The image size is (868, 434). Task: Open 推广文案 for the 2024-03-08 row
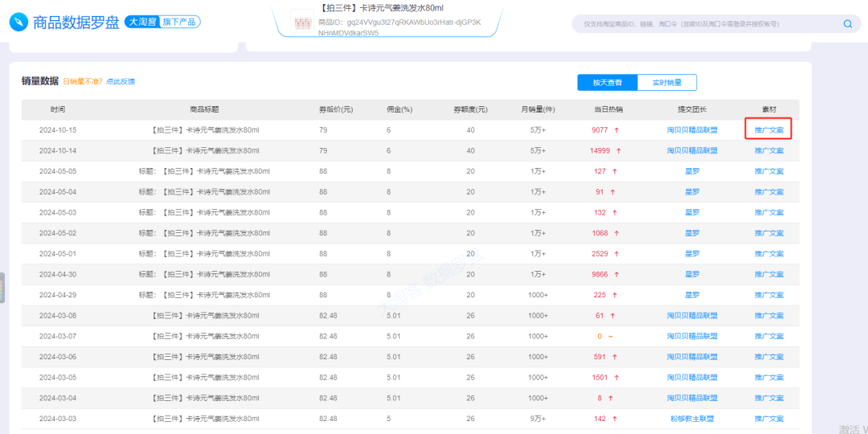tap(769, 316)
